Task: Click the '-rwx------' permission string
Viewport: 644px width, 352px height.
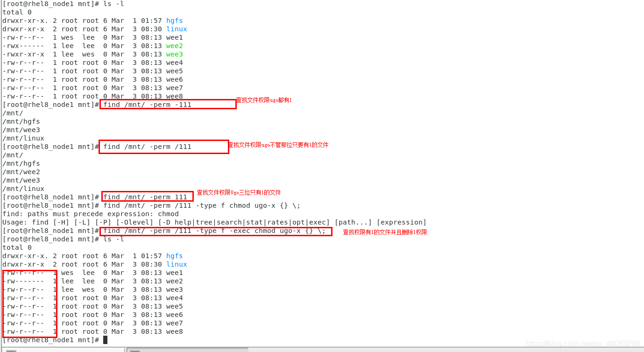Action: pyautogui.click(x=23, y=46)
